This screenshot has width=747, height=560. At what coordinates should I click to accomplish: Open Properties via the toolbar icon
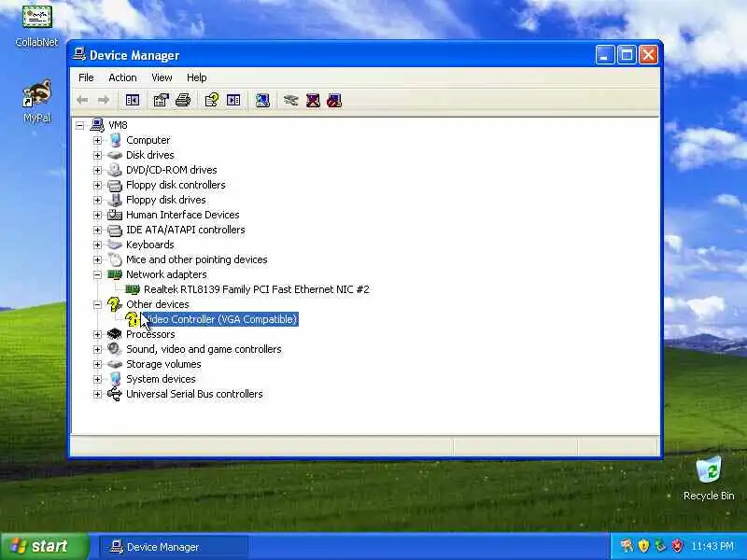161,100
